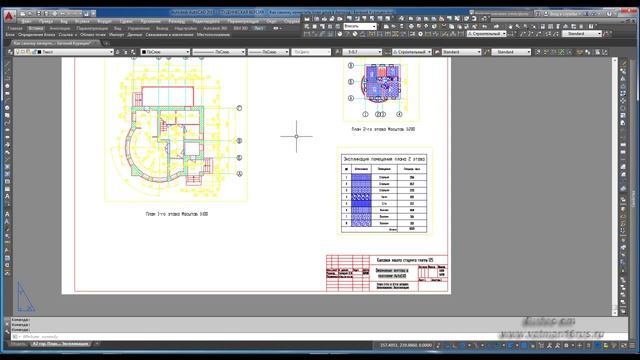Open the Рисование menu in the menu bar
Screen dimensions: 640x360
151,21
